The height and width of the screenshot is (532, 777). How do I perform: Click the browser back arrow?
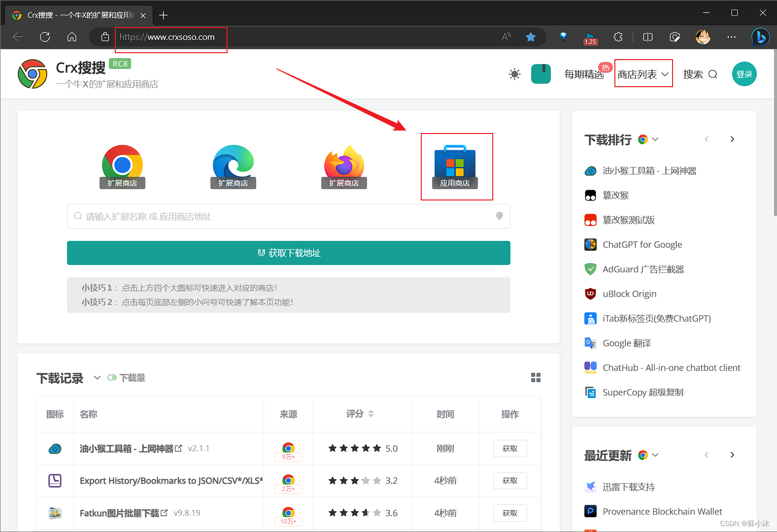[x=18, y=37]
